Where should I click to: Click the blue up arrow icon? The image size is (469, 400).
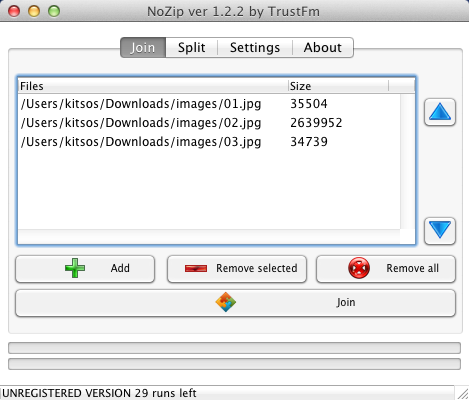point(440,112)
